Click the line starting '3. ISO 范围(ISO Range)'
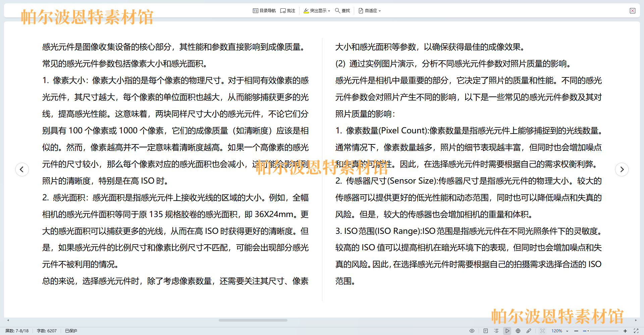Viewport: 644px width, 335px height. click(x=469, y=231)
